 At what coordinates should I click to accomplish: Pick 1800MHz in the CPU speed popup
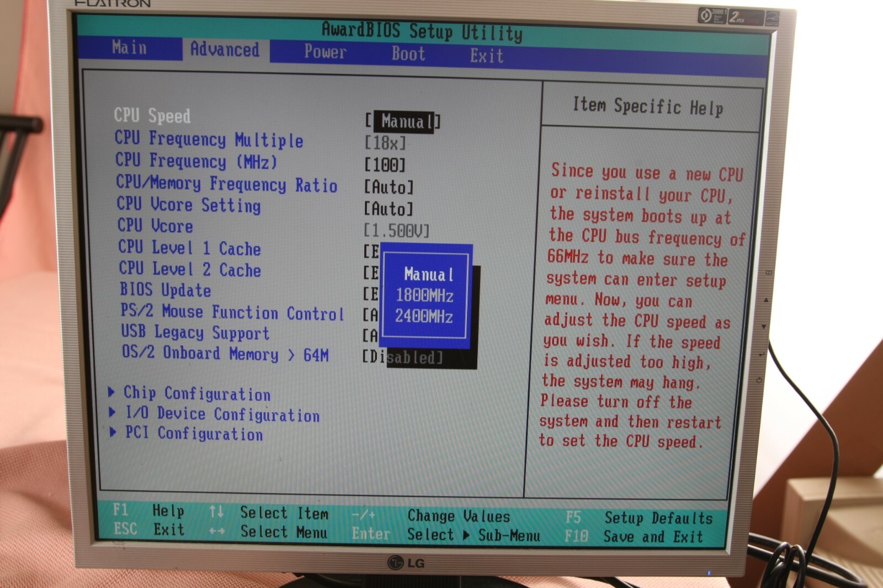[425, 296]
